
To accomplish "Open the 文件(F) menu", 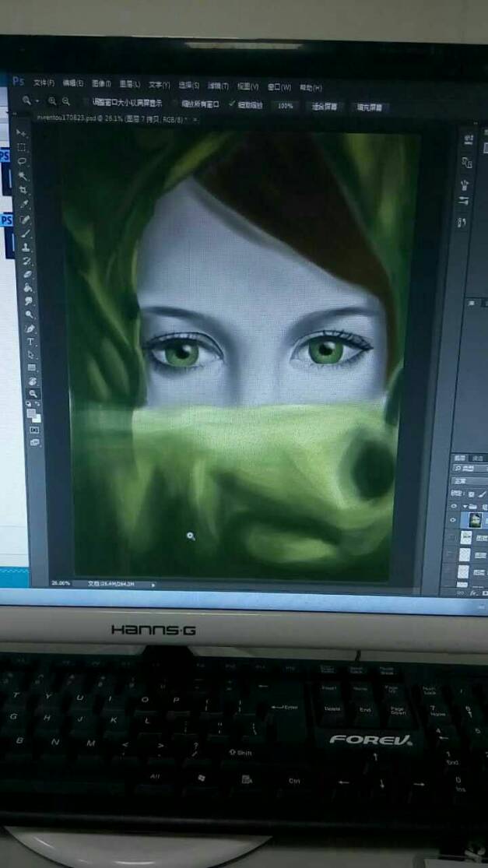I will click(44, 83).
